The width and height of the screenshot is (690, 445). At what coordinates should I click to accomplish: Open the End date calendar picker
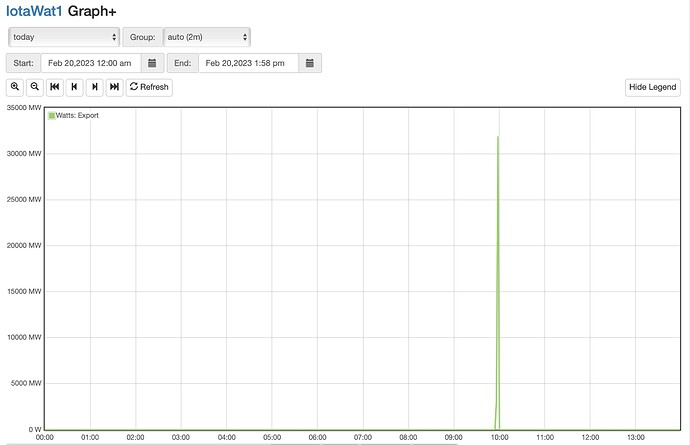point(310,63)
